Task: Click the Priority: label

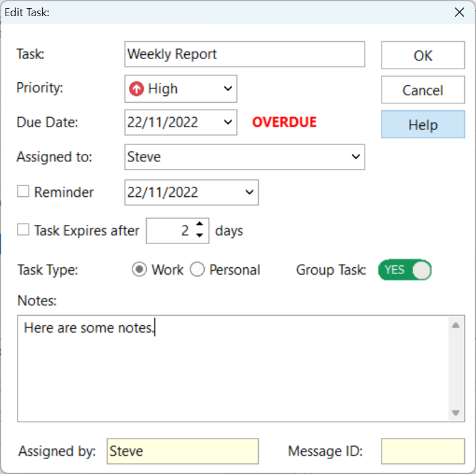Action: 39,88
